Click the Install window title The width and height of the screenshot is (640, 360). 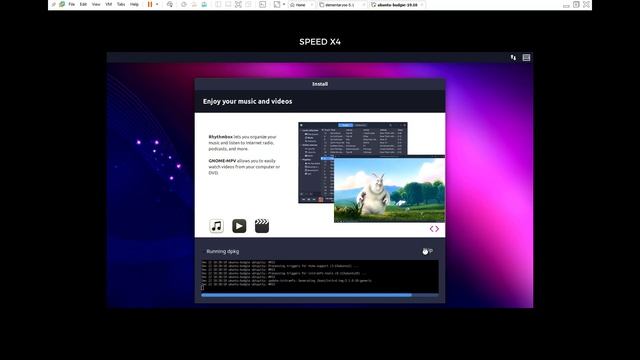[320, 84]
